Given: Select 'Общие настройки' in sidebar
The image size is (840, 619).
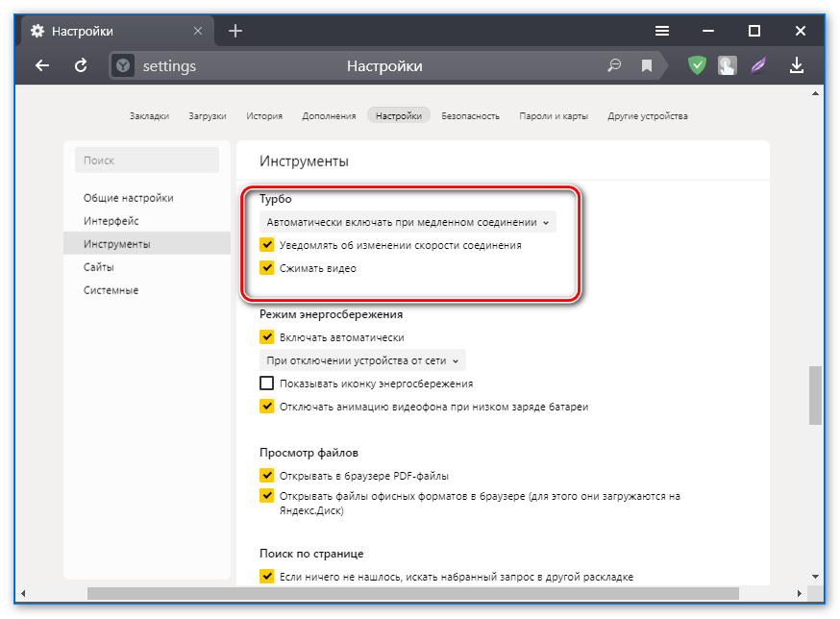Looking at the screenshot, I should (x=129, y=198).
